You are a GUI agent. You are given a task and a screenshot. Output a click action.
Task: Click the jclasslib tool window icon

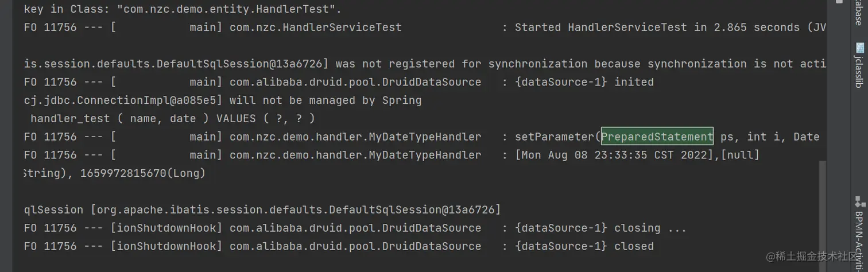pos(859,48)
